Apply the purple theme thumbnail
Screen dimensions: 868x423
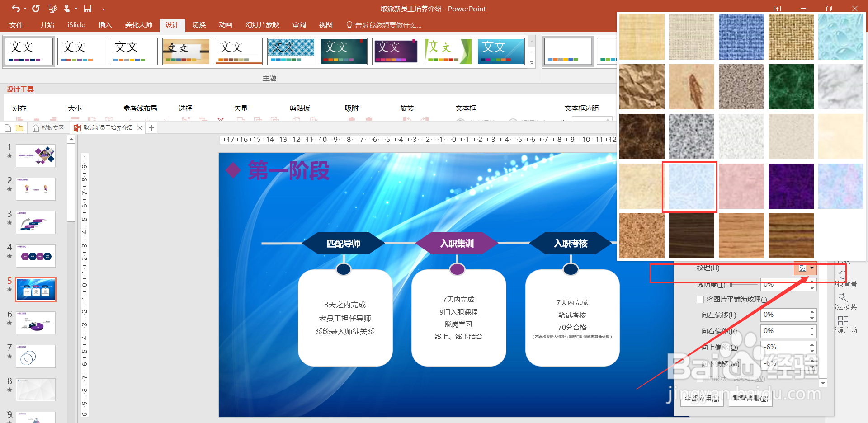(x=396, y=52)
